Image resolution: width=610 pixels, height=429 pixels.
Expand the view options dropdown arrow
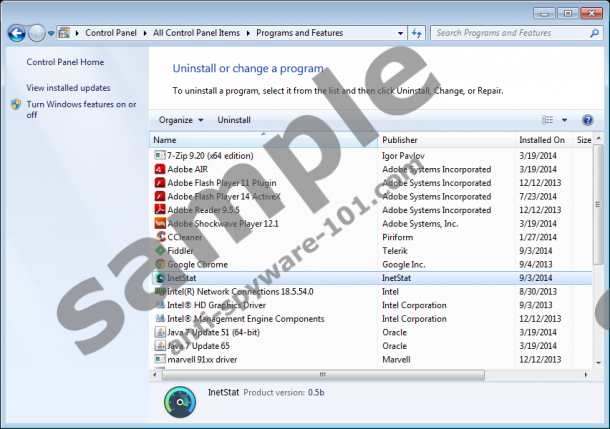coord(564,120)
